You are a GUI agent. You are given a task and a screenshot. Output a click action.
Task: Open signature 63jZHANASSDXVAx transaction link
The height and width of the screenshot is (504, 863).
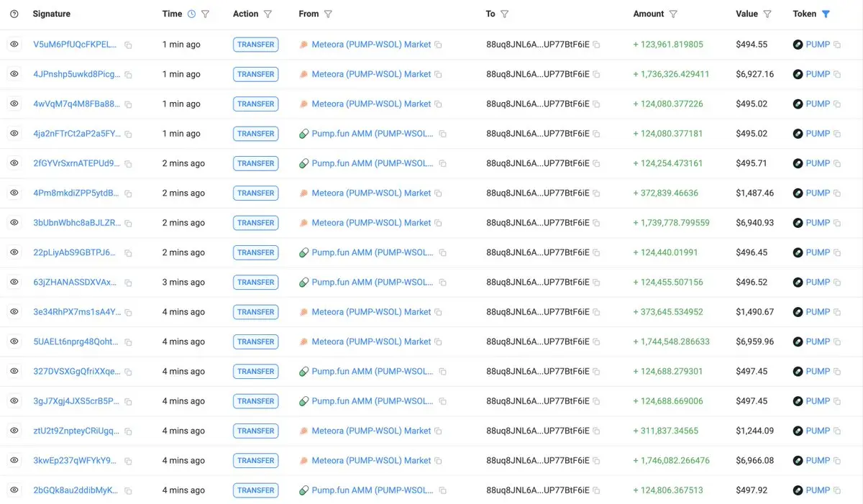[x=75, y=283]
